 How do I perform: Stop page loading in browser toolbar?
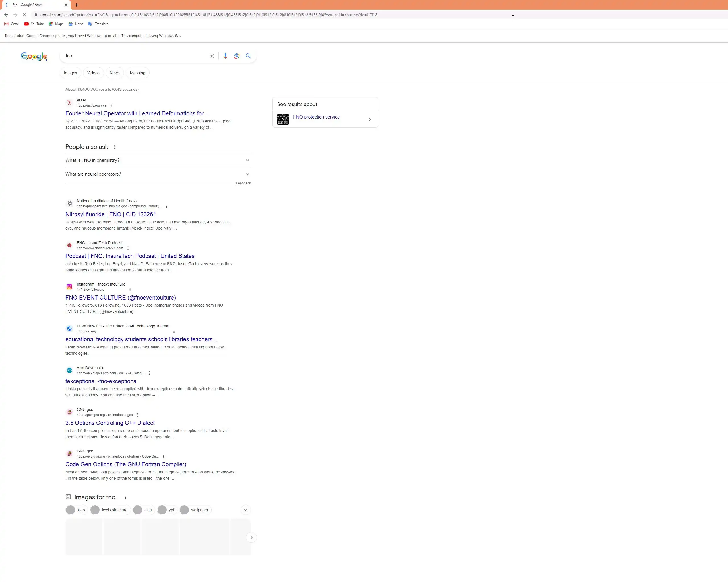(x=24, y=15)
